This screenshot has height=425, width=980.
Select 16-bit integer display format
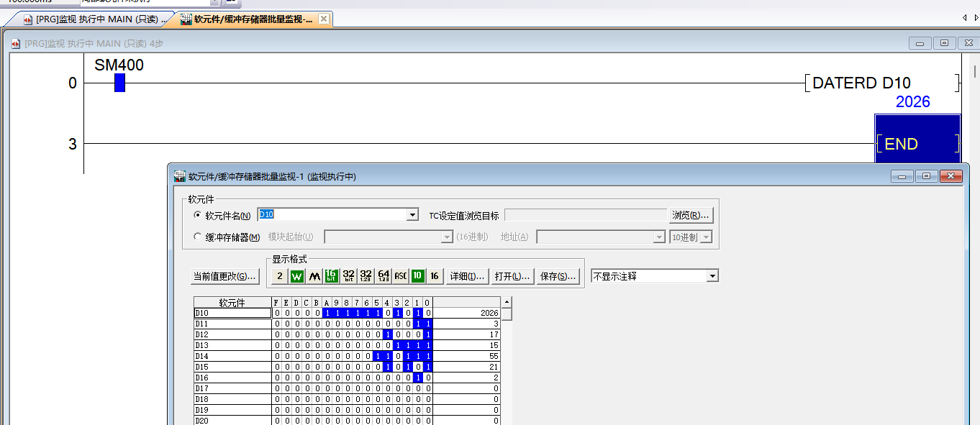click(332, 276)
